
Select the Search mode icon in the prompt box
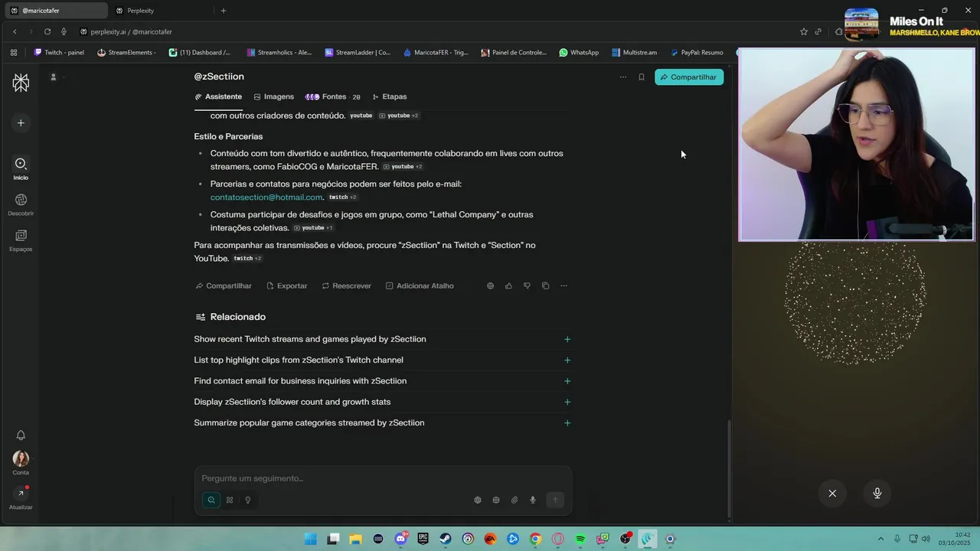(211, 500)
